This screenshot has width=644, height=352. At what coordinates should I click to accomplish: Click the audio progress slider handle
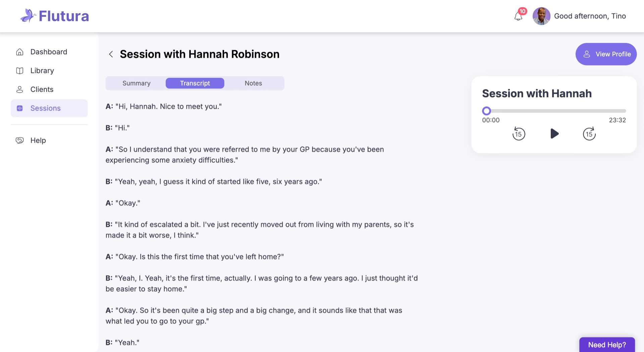pyautogui.click(x=486, y=111)
